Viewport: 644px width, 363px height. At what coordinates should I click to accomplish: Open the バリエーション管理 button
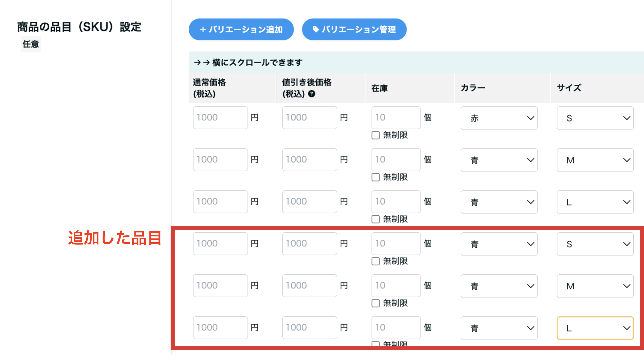point(354,29)
